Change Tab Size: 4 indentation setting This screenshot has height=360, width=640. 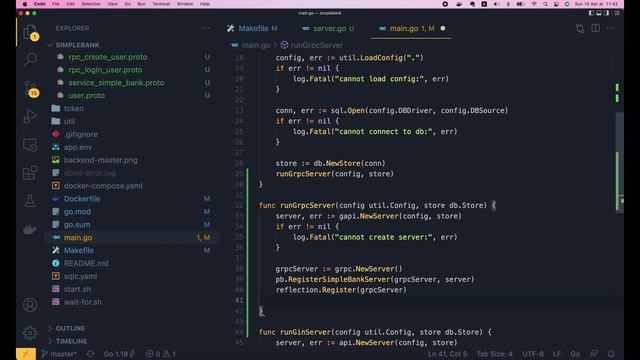pos(494,354)
